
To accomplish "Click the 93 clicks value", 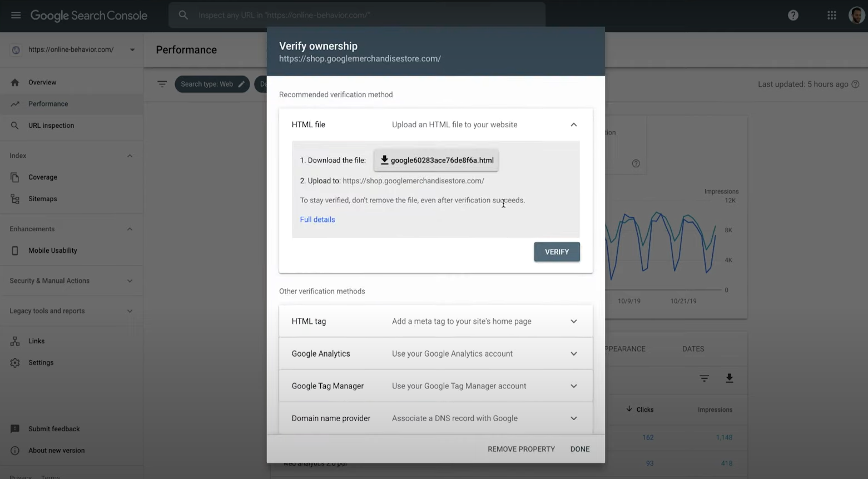I will coord(649,463).
